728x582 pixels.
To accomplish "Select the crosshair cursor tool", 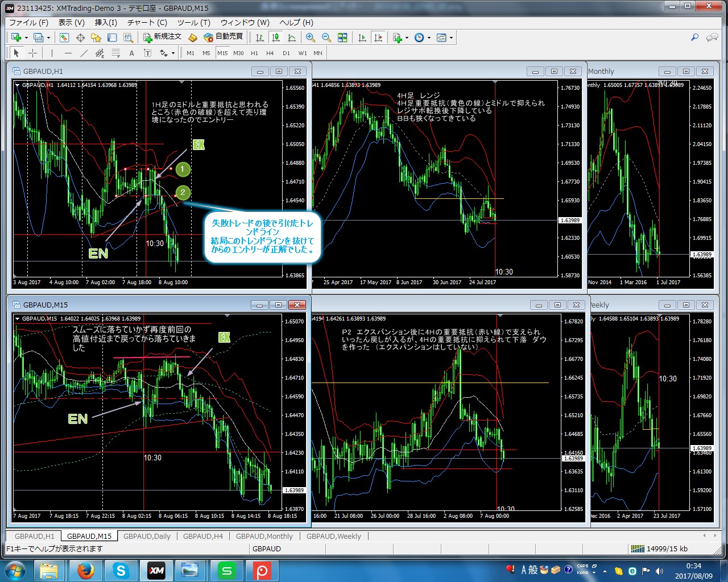I will (x=33, y=53).
